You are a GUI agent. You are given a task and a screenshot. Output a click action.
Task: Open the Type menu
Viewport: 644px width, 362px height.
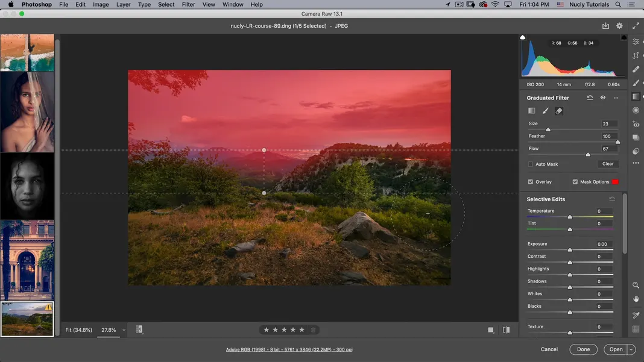[x=144, y=4]
